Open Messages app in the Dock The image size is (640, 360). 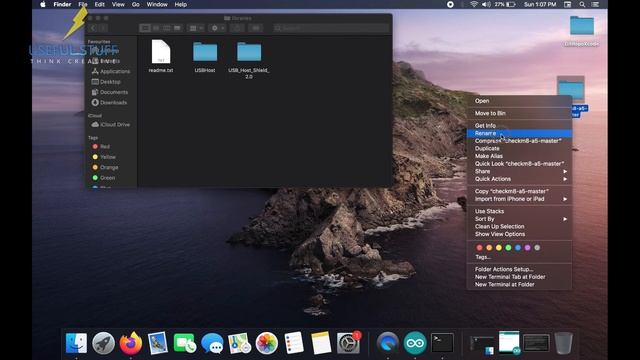click(212, 343)
